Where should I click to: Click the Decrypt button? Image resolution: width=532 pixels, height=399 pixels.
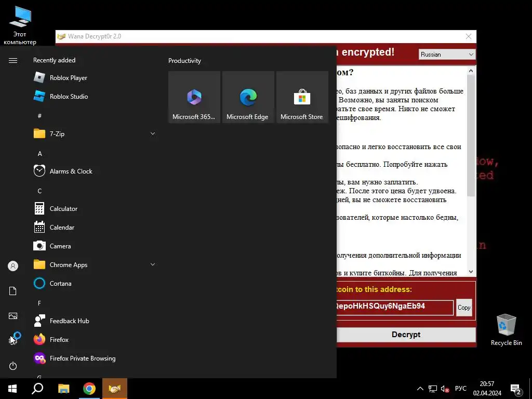pyautogui.click(x=406, y=335)
